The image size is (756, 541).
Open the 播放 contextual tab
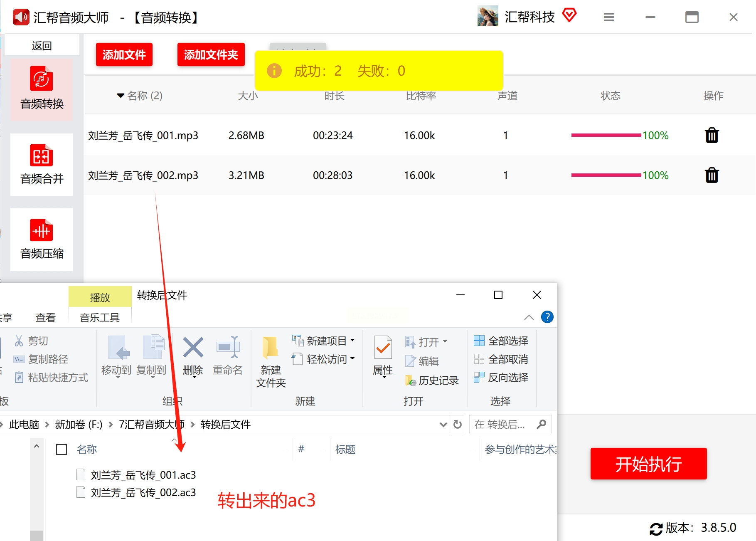(x=100, y=297)
